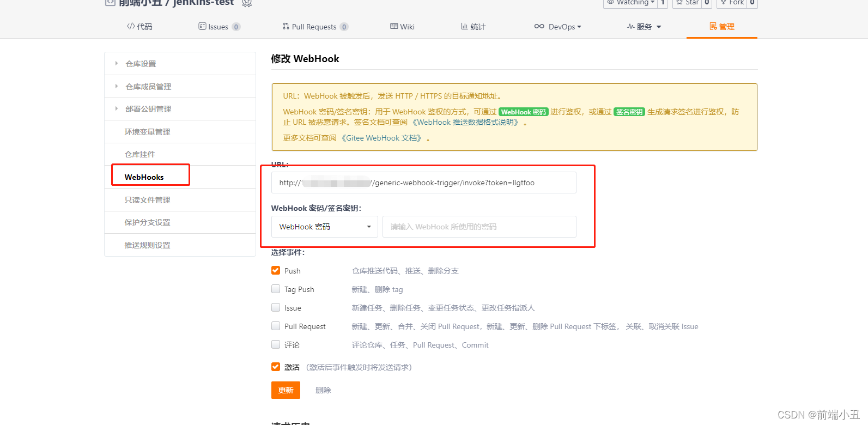This screenshot has width=868, height=425.
Task: Click the Fork count number
Action: 752,3
